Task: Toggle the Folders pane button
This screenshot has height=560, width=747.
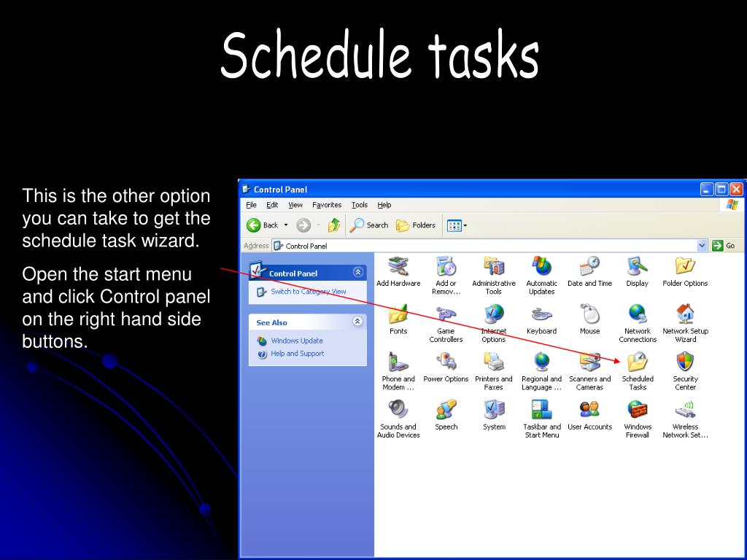Action: (x=416, y=225)
